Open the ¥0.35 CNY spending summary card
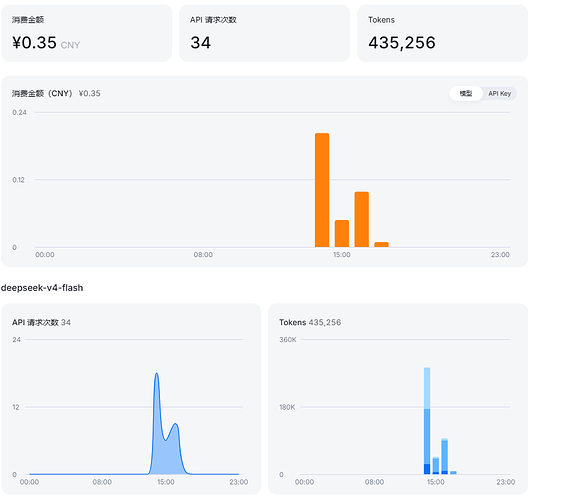The image size is (562, 499). point(87,33)
